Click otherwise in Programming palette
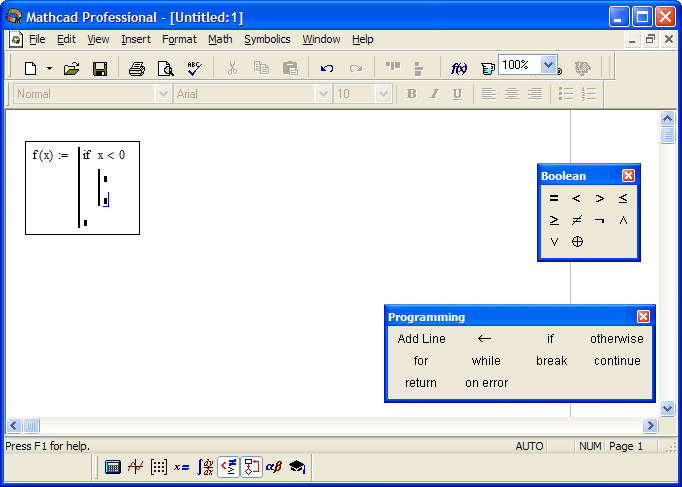This screenshot has width=682, height=487. (x=617, y=339)
